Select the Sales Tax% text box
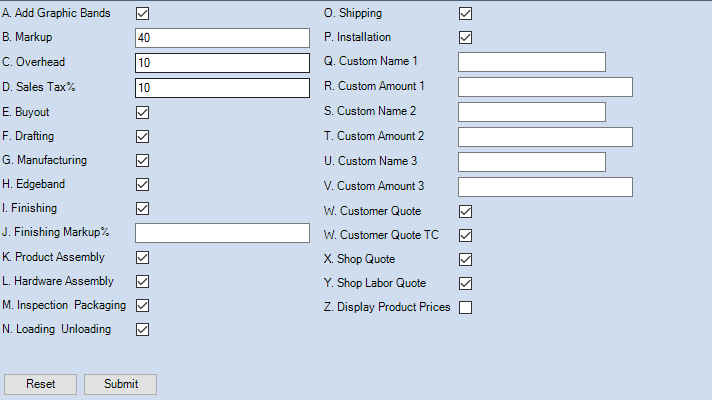Image resolution: width=712 pixels, height=400 pixels. coord(222,88)
